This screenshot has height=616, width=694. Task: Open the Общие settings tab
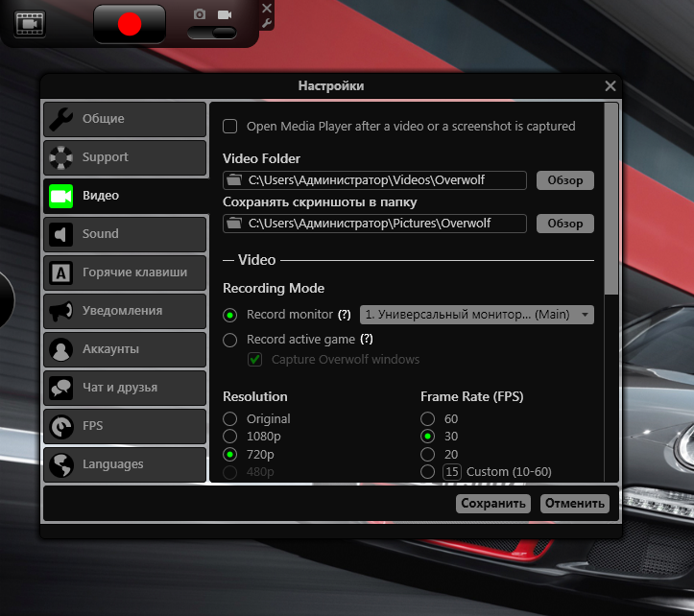coord(125,119)
